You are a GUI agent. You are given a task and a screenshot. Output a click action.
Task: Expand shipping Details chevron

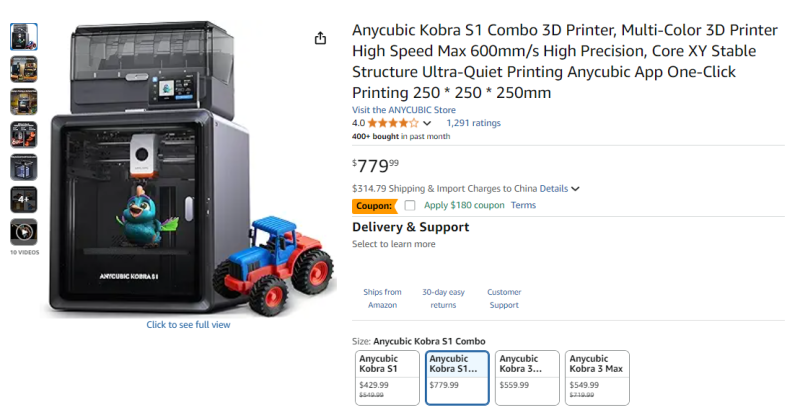(576, 189)
